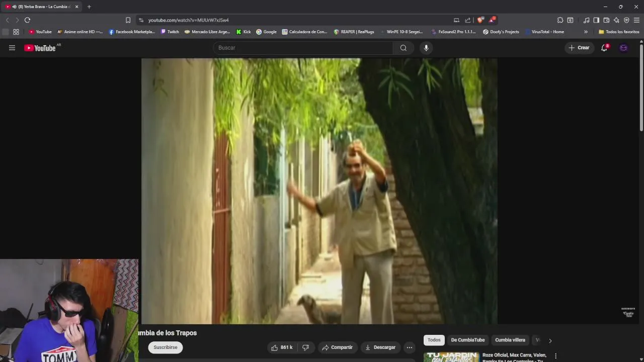The width and height of the screenshot is (644, 362).
Task: Open new tab with plus button
Action: (89, 7)
